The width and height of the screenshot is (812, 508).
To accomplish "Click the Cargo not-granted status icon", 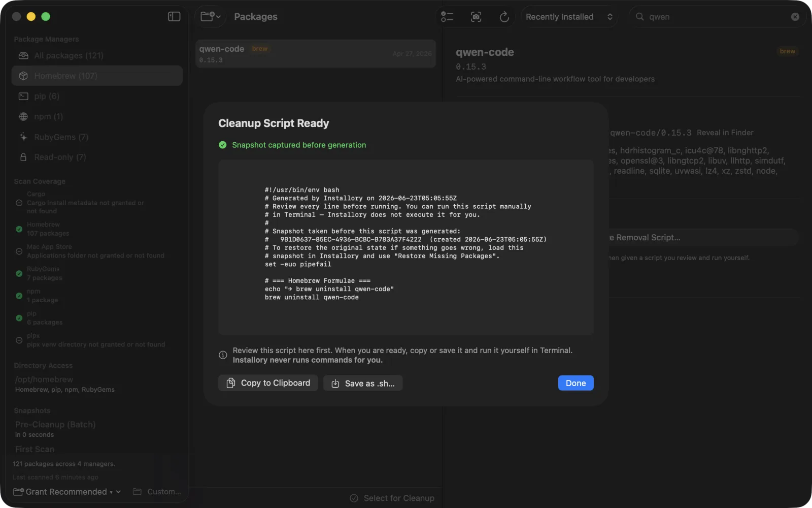I will [x=19, y=203].
